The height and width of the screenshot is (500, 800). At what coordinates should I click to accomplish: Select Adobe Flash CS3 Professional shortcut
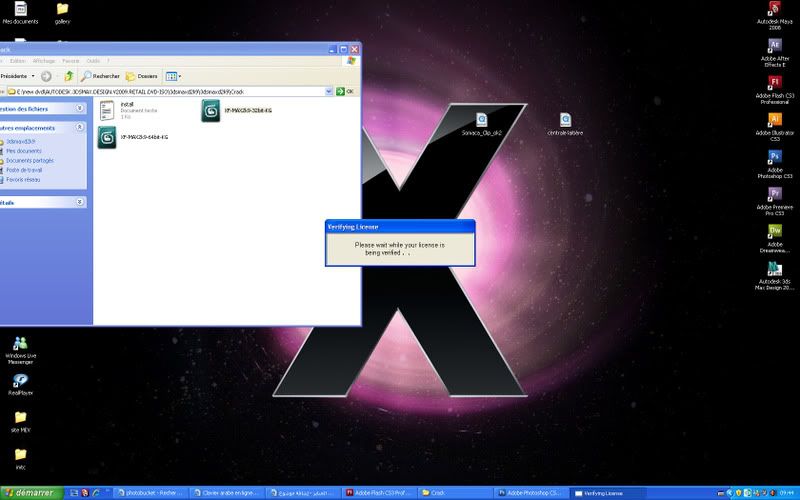coord(774,89)
